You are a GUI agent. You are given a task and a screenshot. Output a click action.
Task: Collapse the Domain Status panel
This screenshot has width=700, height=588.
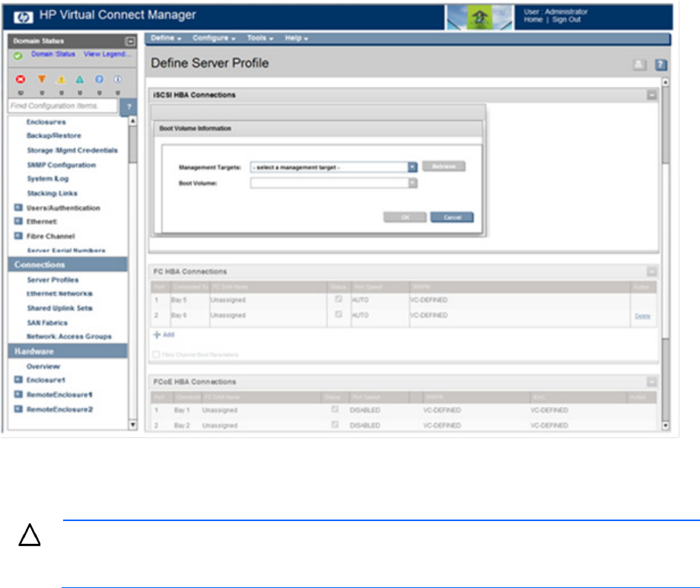130,42
